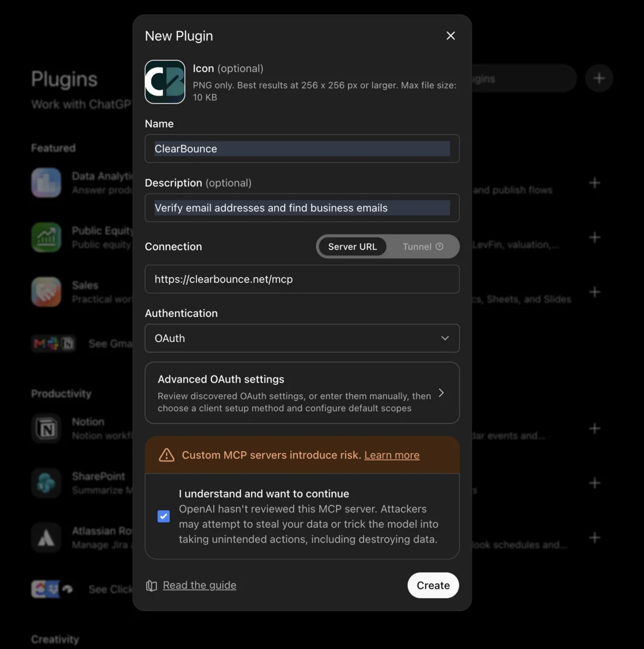Add the SharePoint plugin with plus
The image size is (644, 649).
[x=594, y=483]
